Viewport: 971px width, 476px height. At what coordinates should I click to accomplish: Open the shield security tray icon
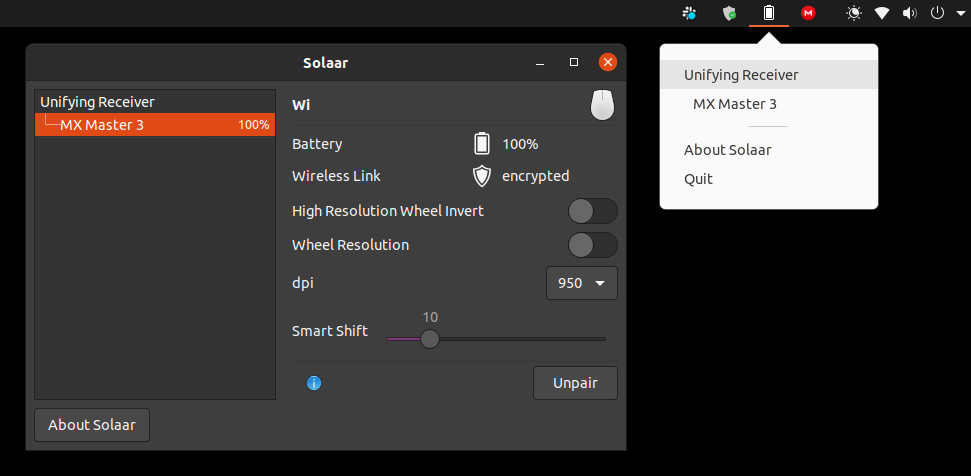729,12
